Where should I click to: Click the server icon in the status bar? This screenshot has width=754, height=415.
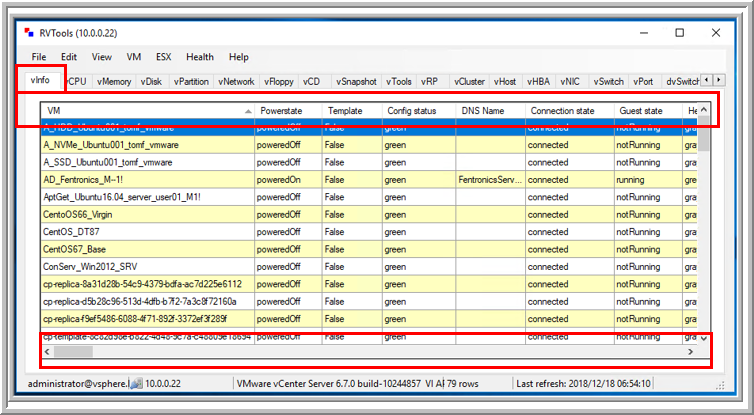[136, 383]
